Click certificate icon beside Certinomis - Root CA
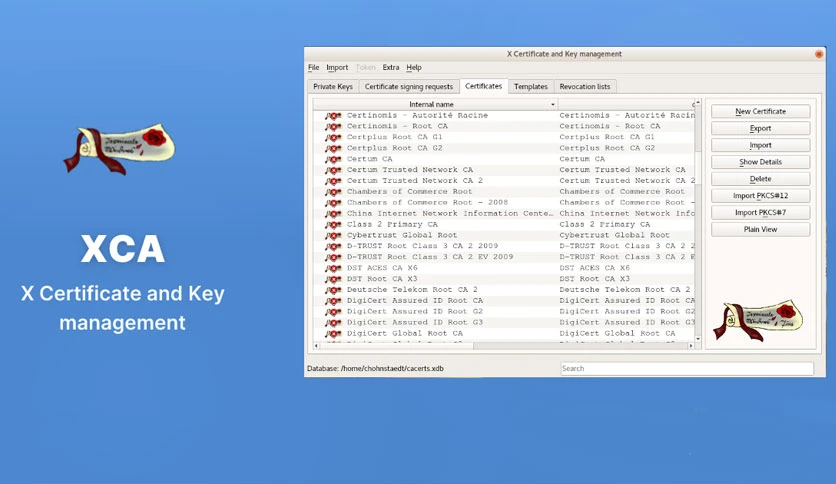 333,126
